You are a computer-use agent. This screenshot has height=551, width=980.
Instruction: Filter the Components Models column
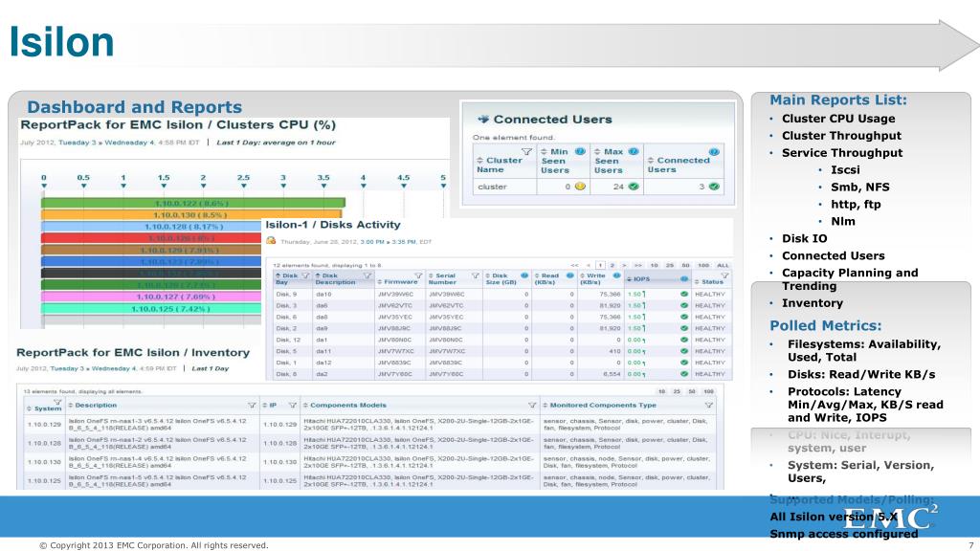point(532,405)
